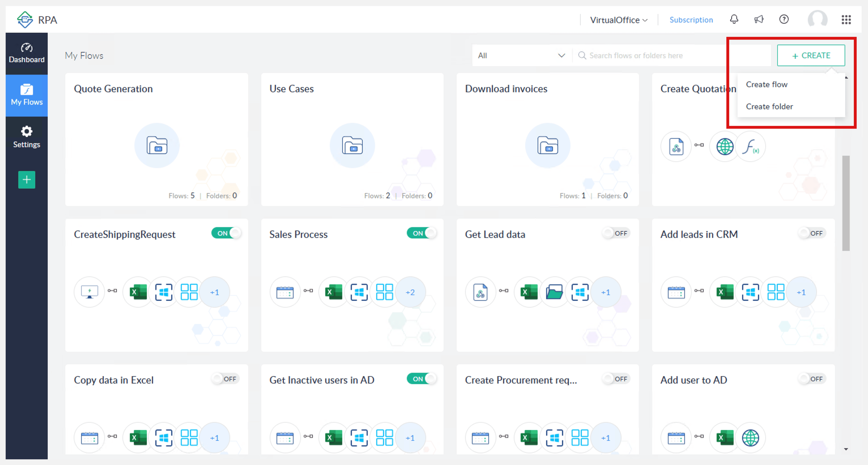Open the Subscription link

(x=691, y=20)
